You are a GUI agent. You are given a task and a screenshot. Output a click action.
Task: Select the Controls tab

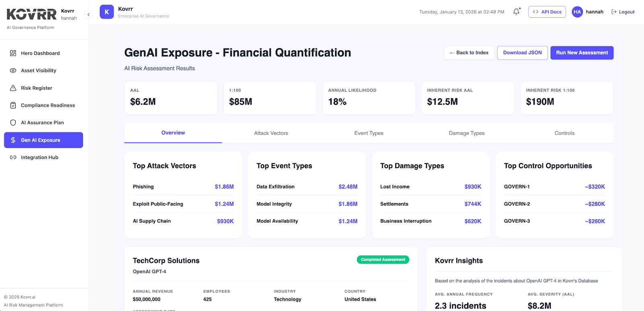click(x=564, y=133)
